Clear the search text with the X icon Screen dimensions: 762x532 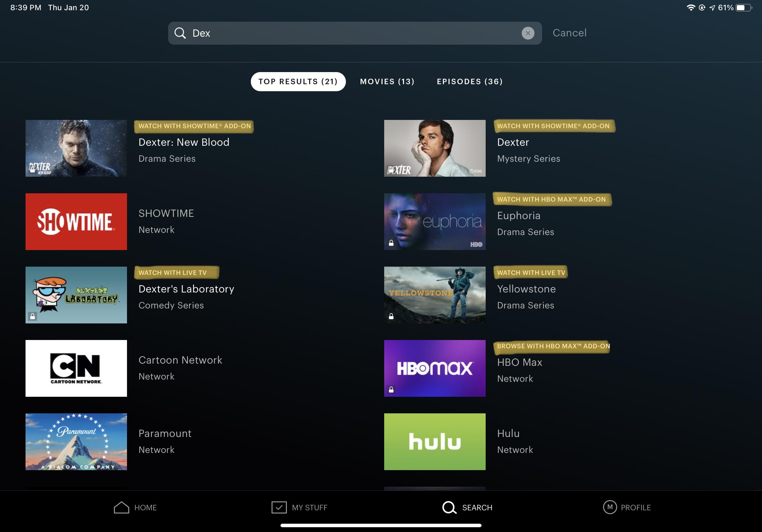point(528,33)
